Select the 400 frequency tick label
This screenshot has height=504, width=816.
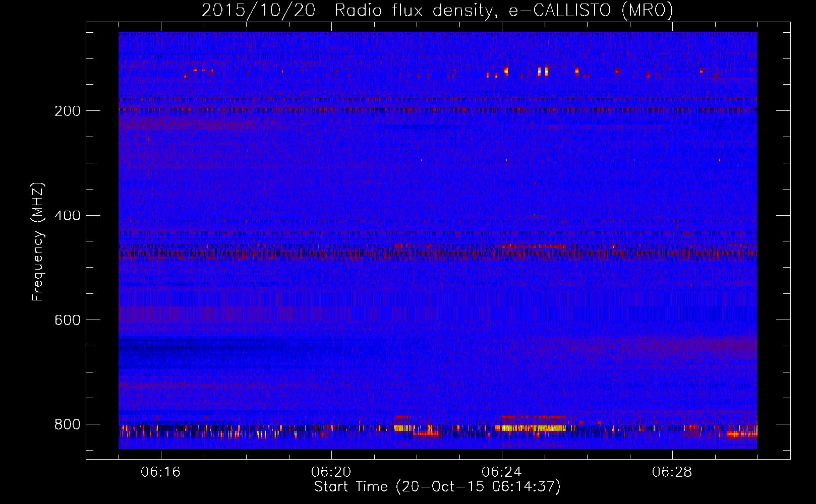[67, 216]
